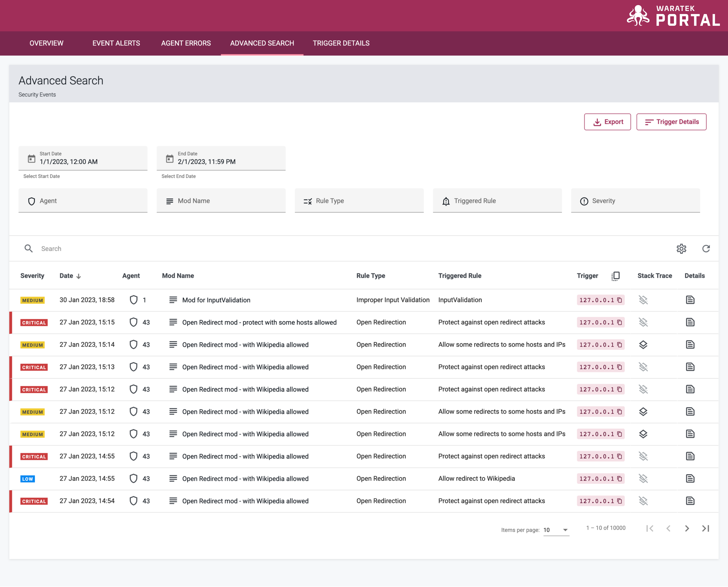Click 'Open Redirect mod - protect with some hosts allowed'

point(259,322)
